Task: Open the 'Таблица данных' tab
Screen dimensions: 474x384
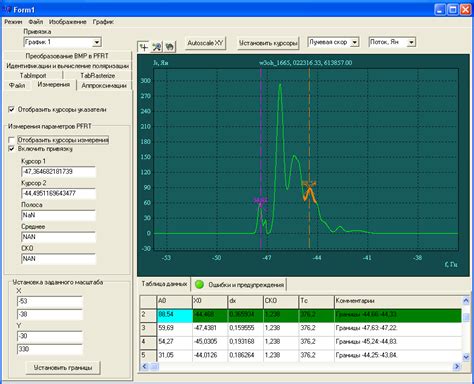Action: pos(164,284)
